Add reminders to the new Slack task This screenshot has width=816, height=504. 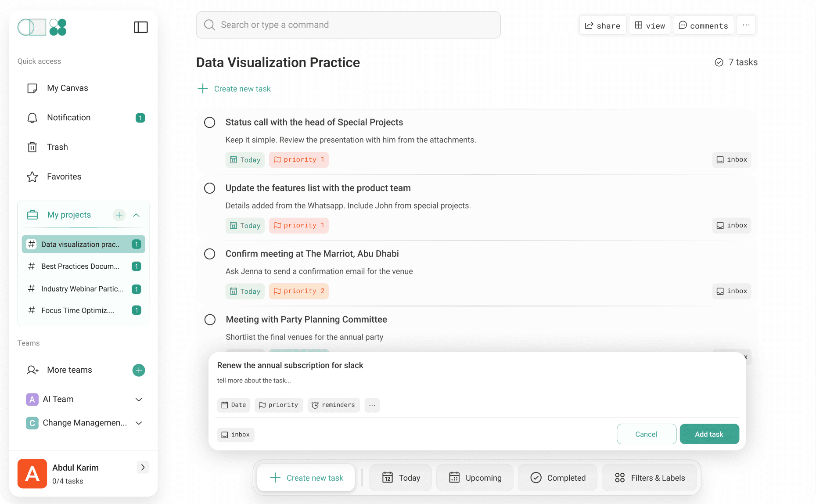point(334,405)
